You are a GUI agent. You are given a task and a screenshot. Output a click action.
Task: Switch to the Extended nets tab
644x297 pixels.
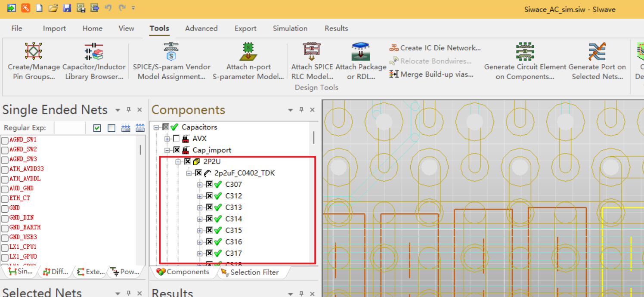91,272
